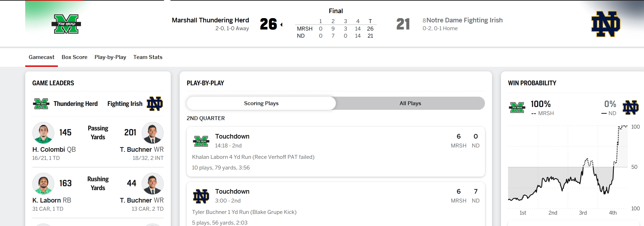Expand the 14:18 Marshall touchdown drive
The height and width of the screenshot is (226, 644).
click(335, 152)
